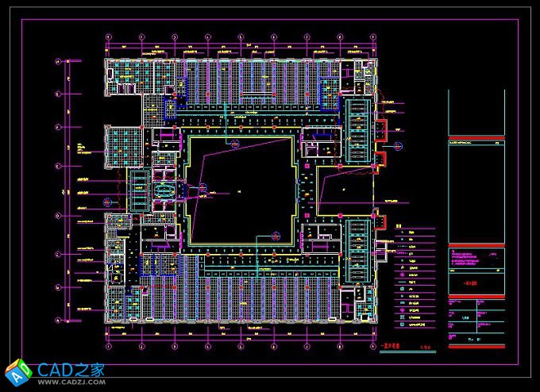Select the circular callout tag near courtyard bottom
The image size is (540, 392).
coord(276,235)
